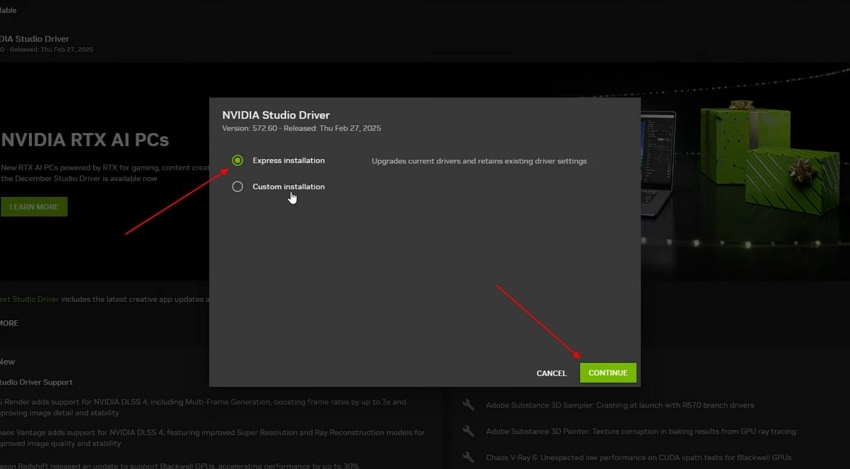The width and height of the screenshot is (850, 469).
Task: Click the green CONTINUE button
Action: point(608,373)
